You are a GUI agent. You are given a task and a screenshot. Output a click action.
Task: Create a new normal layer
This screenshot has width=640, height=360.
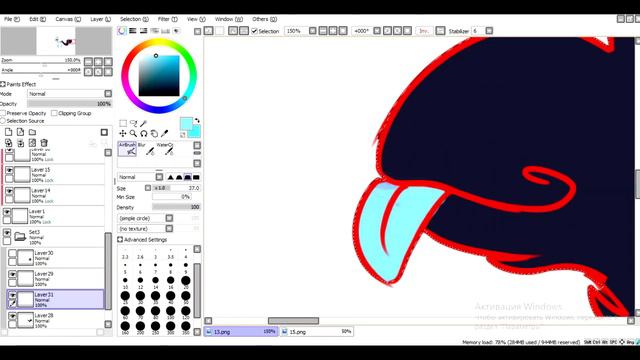[9, 132]
